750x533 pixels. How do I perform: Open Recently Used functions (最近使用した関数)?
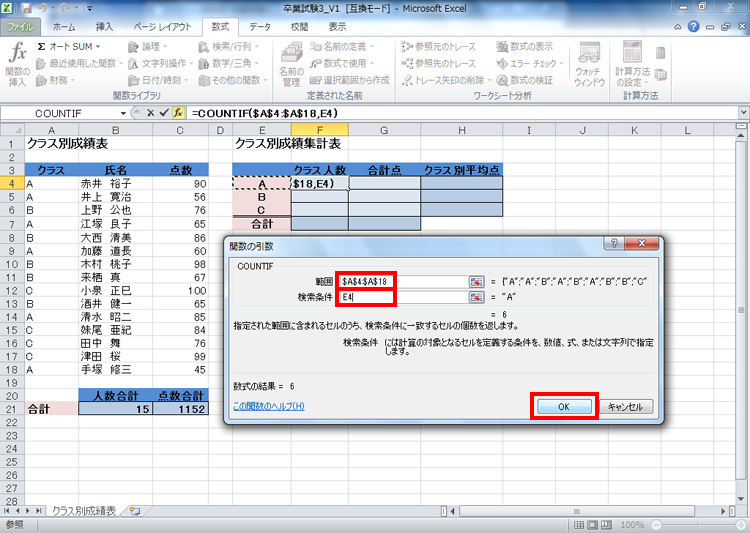79,63
